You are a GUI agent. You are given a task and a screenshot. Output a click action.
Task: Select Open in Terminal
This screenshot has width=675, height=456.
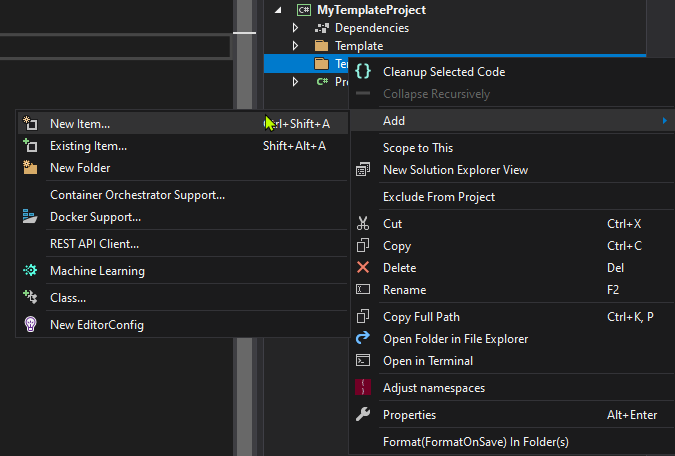coord(512,360)
